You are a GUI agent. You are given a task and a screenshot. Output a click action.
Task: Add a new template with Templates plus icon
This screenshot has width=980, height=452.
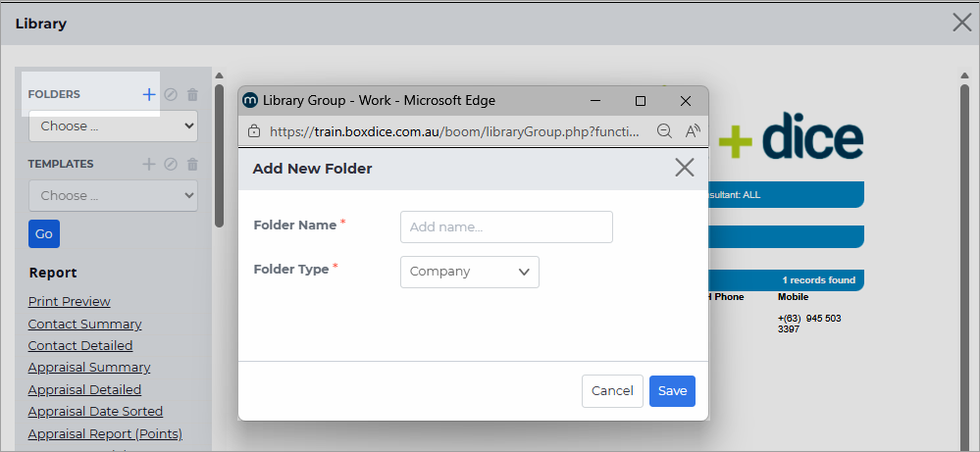149,164
